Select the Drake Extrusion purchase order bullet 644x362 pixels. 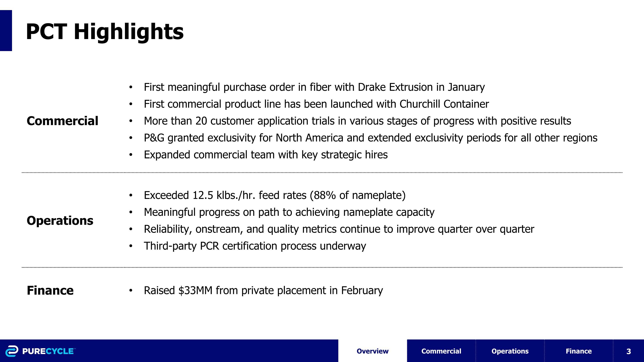pyautogui.click(x=314, y=87)
